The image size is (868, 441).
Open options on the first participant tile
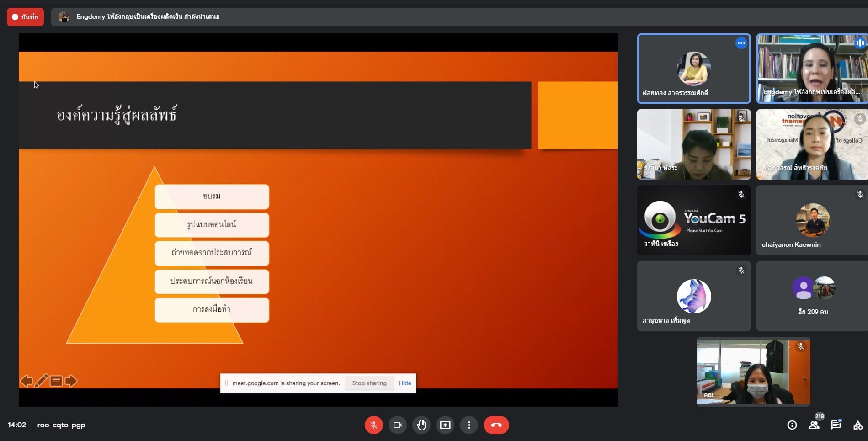740,43
